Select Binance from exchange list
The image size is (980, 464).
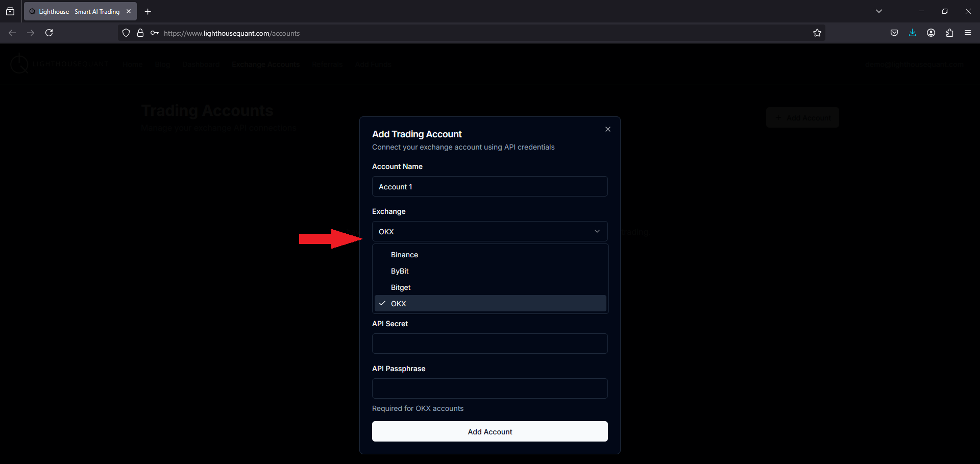click(490, 255)
